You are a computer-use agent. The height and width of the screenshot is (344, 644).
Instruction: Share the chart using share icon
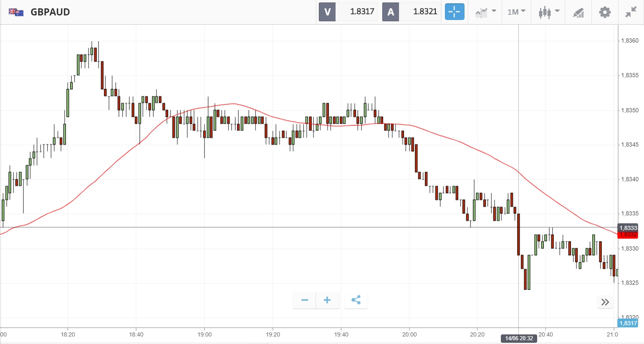[356, 300]
